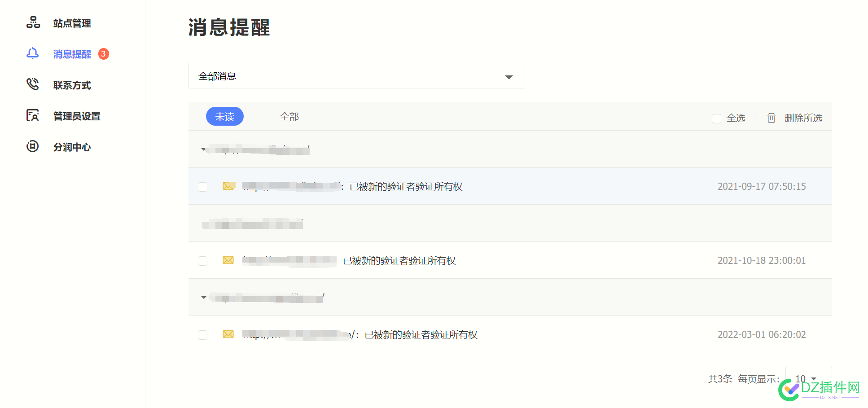Click the 共3条 total count text
Screen dimensions: 868x408
point(720,379)
